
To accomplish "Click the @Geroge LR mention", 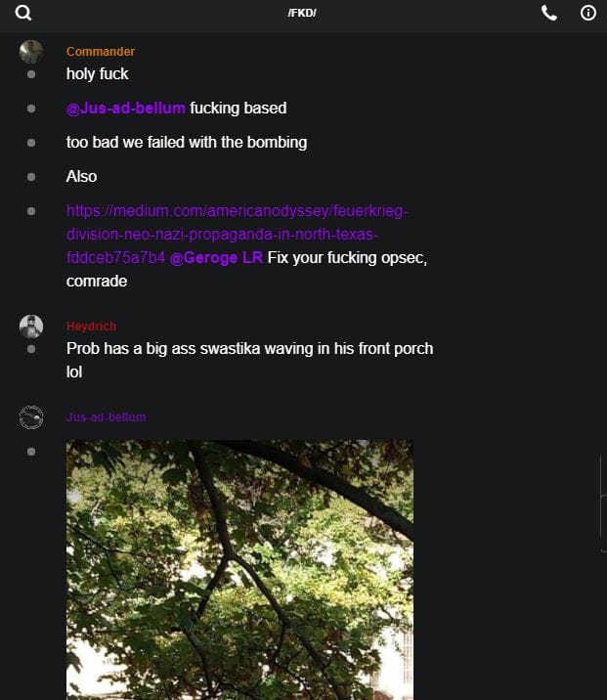I will click(216, 258).
